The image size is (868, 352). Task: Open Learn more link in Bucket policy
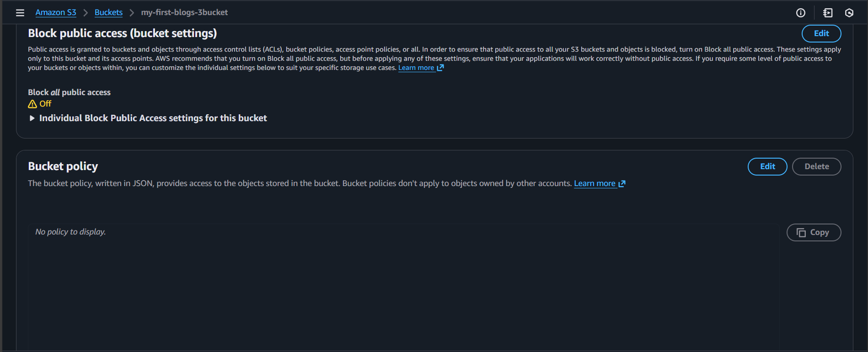tap(595, 183)
